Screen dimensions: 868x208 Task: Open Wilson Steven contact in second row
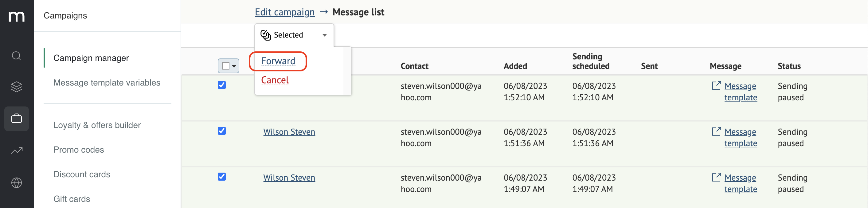tap(289, 132)
